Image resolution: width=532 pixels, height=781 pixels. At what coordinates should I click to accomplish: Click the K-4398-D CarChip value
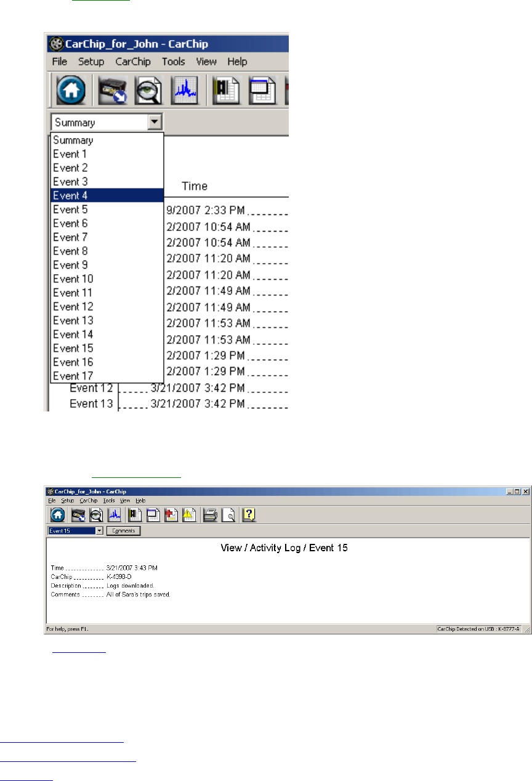coord(119,577)
